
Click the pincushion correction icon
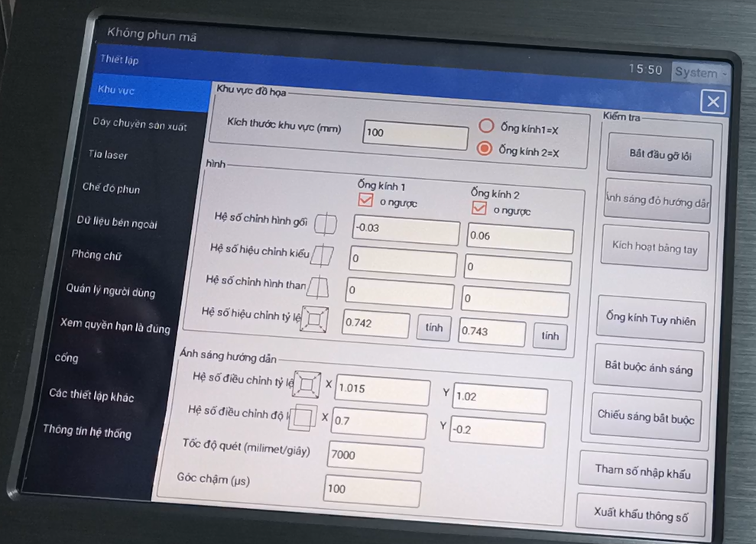point(326,225)
